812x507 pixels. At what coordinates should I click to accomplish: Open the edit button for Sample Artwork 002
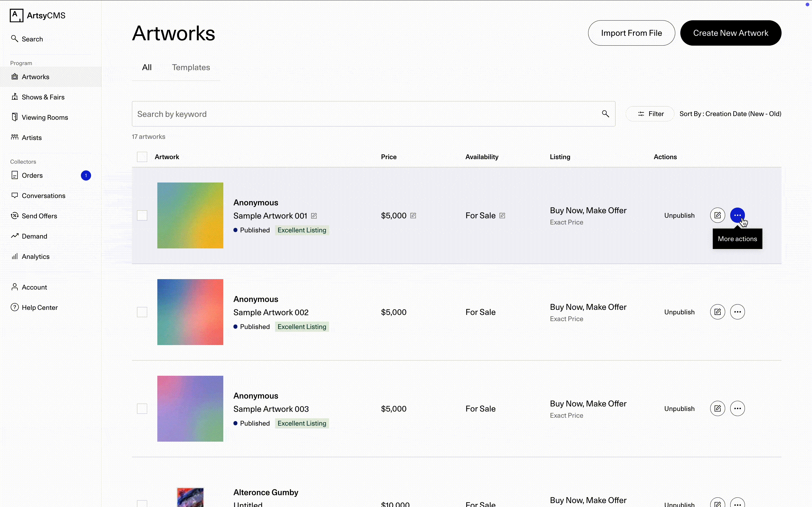pos(717,312)
